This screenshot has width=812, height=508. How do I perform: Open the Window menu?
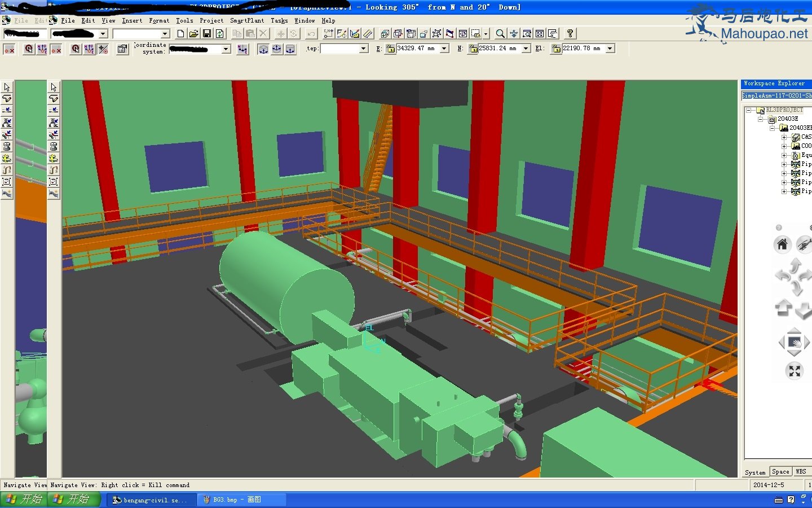[304, 20]
